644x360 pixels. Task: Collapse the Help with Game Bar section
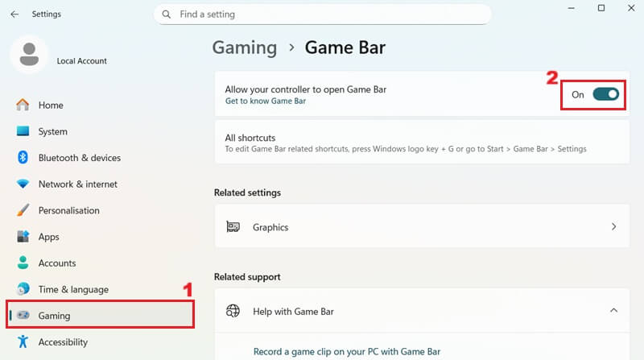[x=613, y=311]
